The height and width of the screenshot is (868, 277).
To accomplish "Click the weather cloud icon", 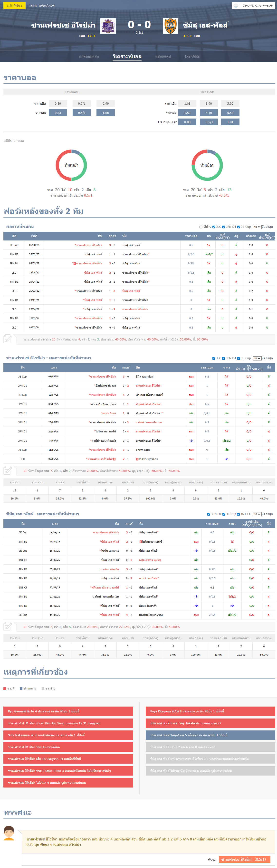I will pyautogui.click(x=236, y=6).
